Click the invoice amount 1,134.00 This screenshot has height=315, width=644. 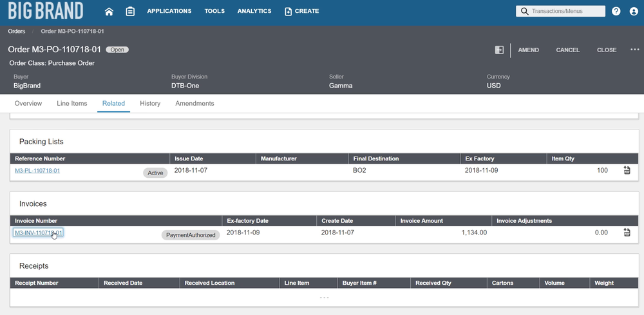[474, 233]
